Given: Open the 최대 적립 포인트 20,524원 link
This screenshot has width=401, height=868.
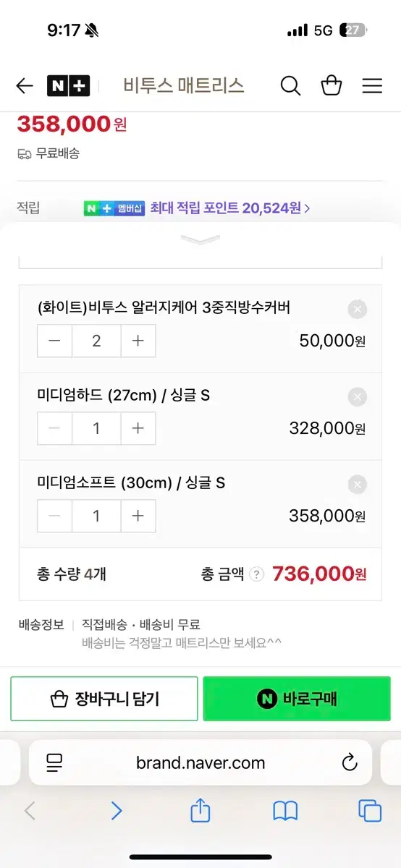Looking at the screenshot, I should 230,208.
